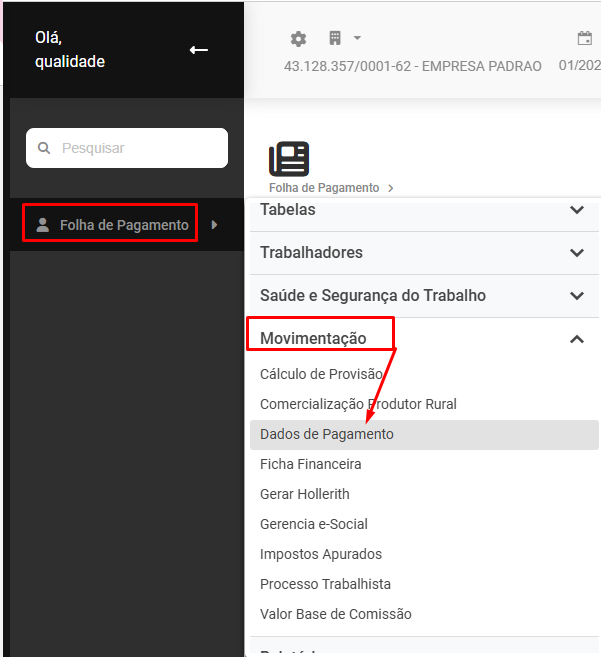601x657 pixels.
Task: Click the user icon beside Folha de Pagamento
Action: click(x=42, y=225)
